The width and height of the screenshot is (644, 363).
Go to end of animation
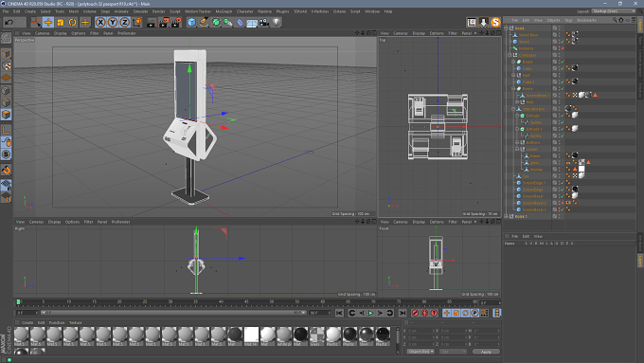402,314
